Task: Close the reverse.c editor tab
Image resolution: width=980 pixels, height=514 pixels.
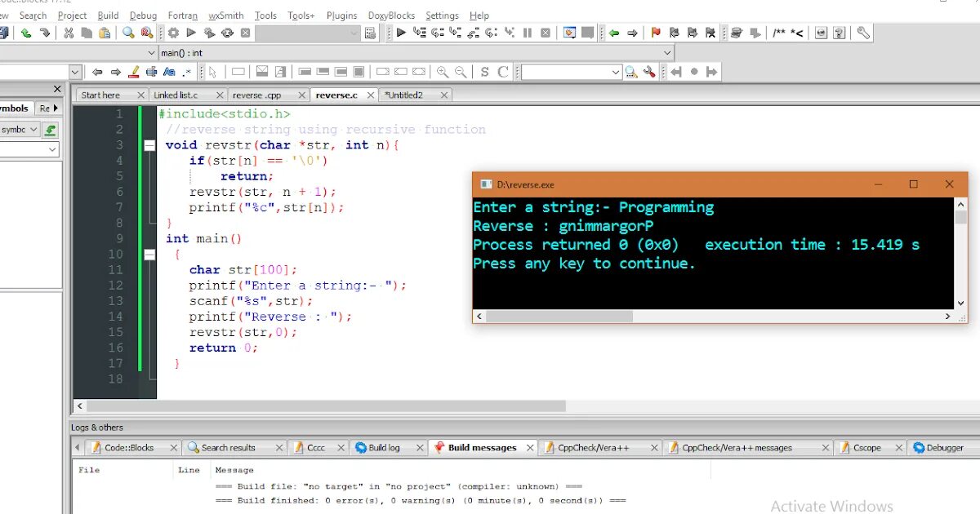Action: point(370,95)
